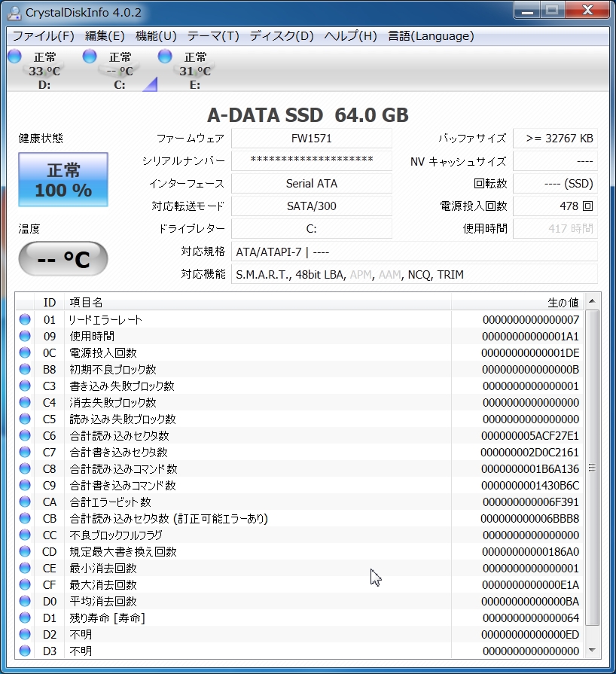
Task: Click status orb for 01 リードエラーレート
Action: coord(25,319)
